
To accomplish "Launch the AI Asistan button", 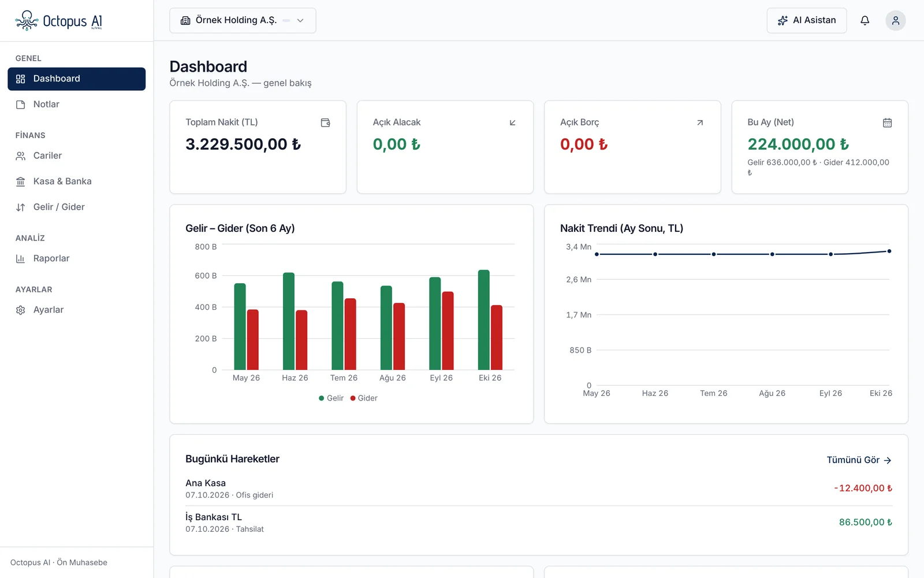I will coord(806,21).
